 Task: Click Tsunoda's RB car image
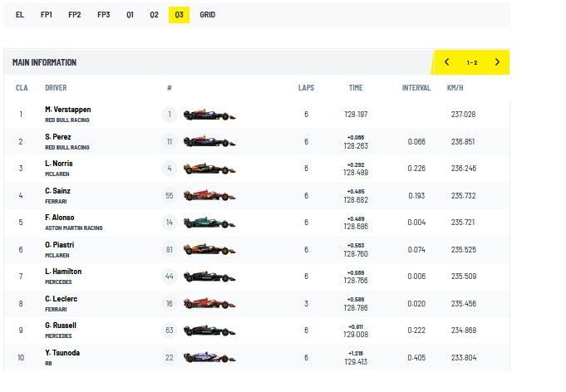[209, 357]
